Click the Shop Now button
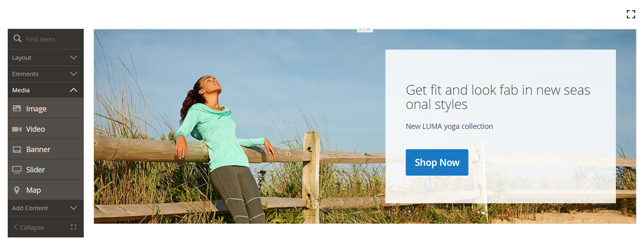644x248 pixels. 437,162
